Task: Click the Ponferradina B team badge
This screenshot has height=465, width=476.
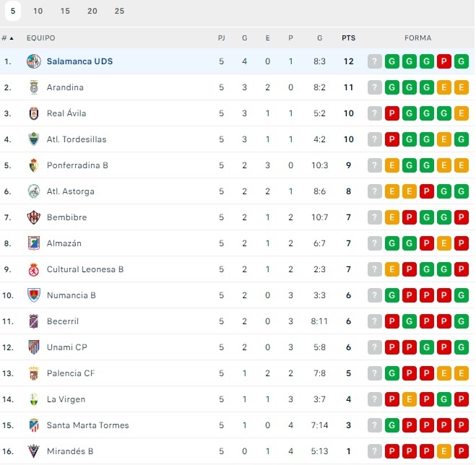Action: coord(33,165)
